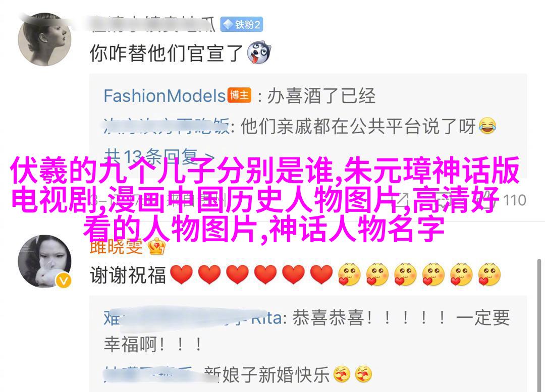Open 睢晓雯's profile avatar with rabbit
This screenshot has width=545, height=392.
pos(44,262)
